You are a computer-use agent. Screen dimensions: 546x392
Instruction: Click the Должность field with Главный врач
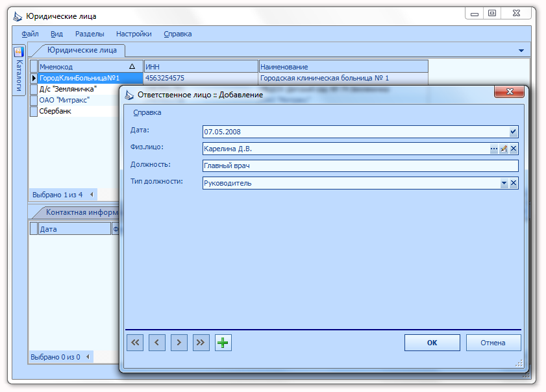point(360,165)
